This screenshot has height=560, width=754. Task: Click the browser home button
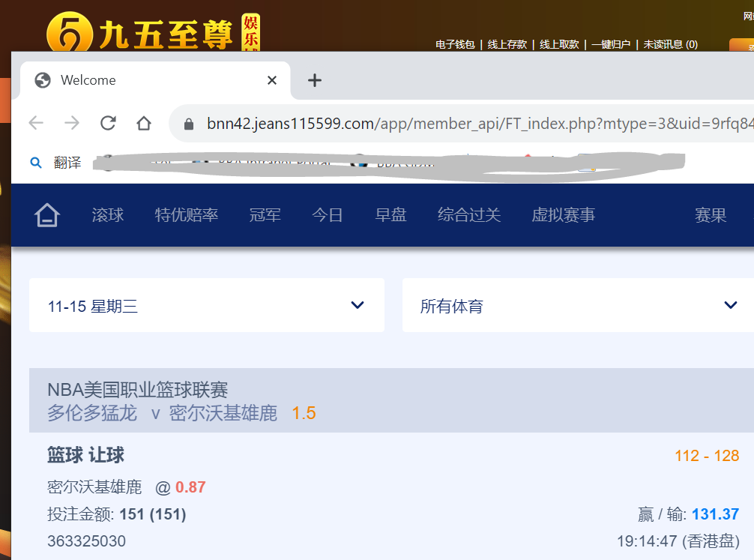point(144,123)
